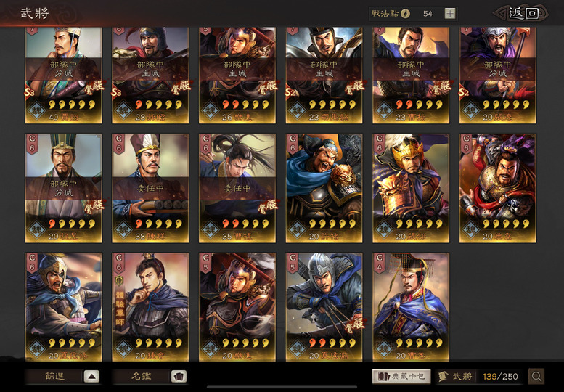Expand the 篩選 filter arrow
This screenshot has width=564, height=392.
click(x=91, y=377)
